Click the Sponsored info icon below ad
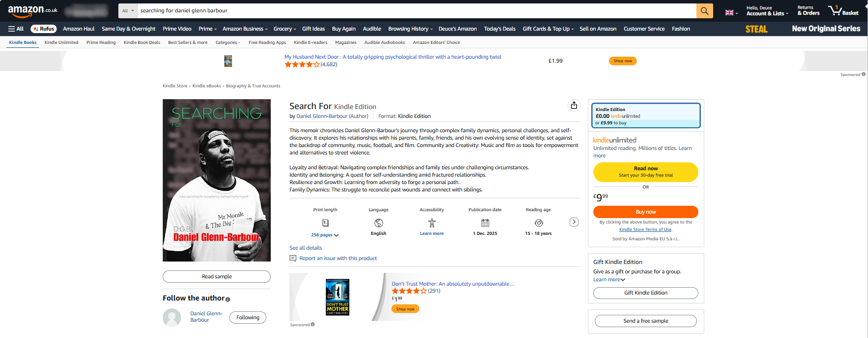This screenshot has height=338, width=868. click(x=313, y=324)
